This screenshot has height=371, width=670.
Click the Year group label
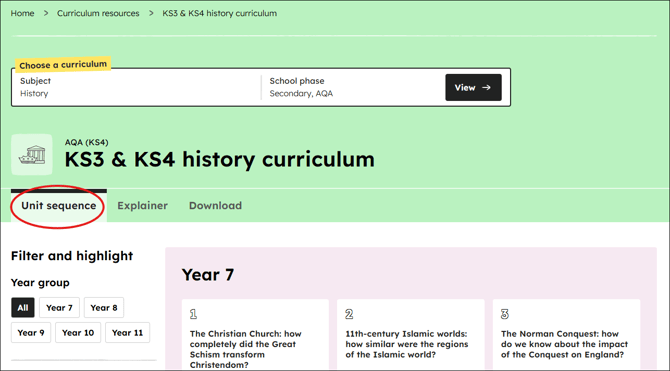point(40,283)
